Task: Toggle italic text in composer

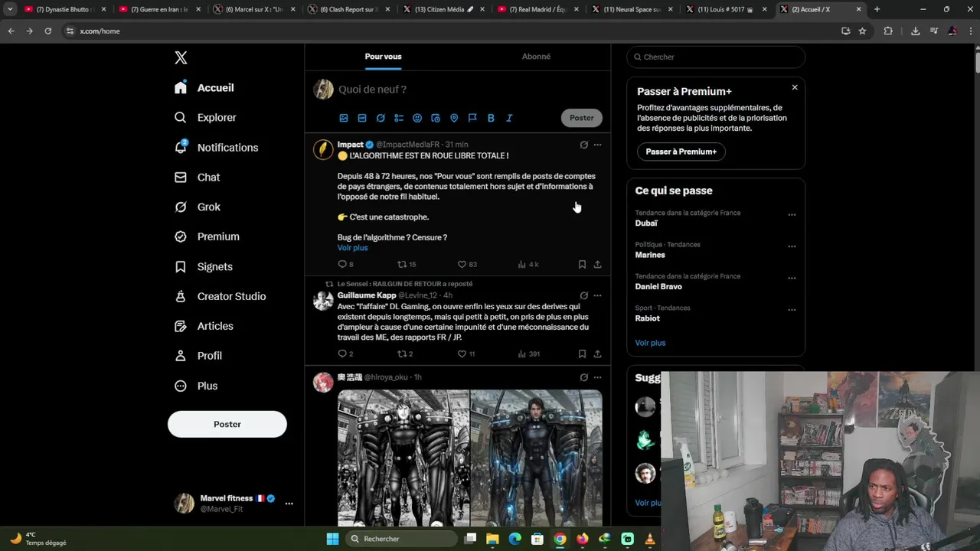Action: click(x=509, y=118)
